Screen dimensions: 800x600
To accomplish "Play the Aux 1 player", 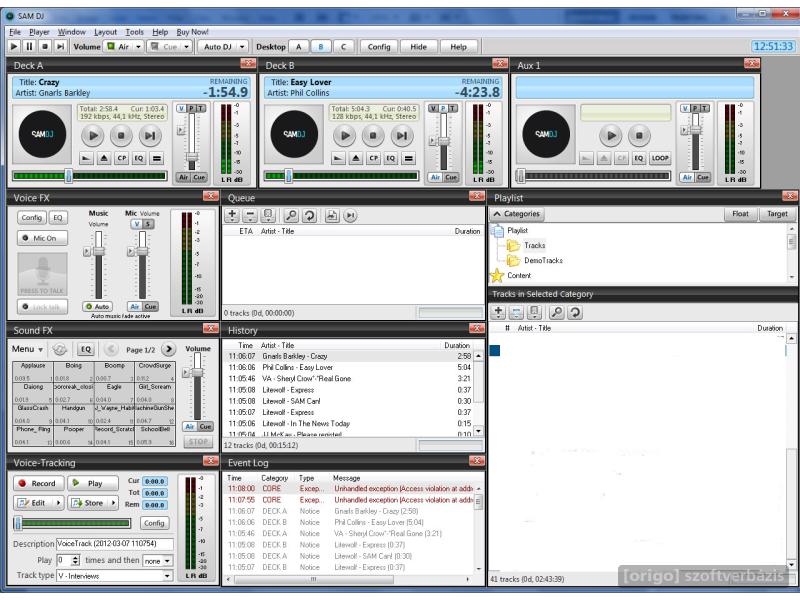I will click(611, 136).
